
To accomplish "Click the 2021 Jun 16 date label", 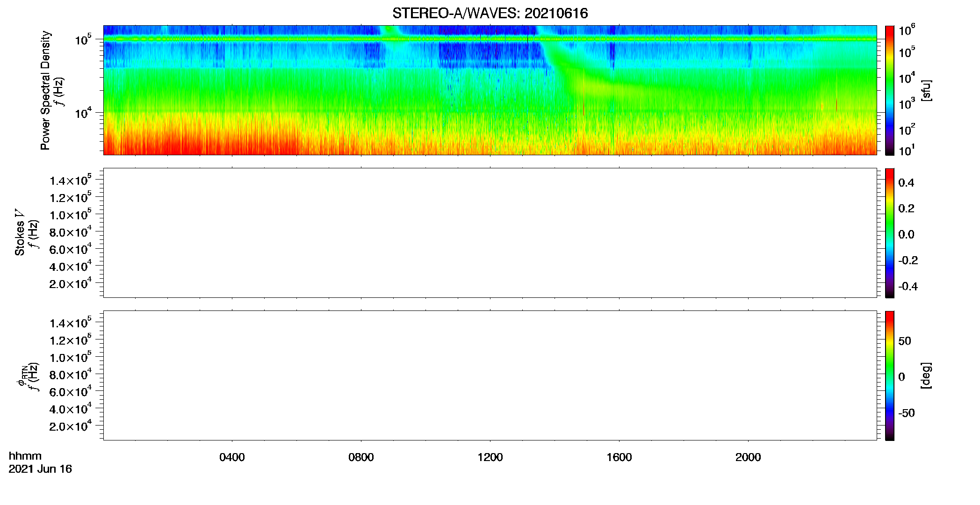I will point(40,469).
